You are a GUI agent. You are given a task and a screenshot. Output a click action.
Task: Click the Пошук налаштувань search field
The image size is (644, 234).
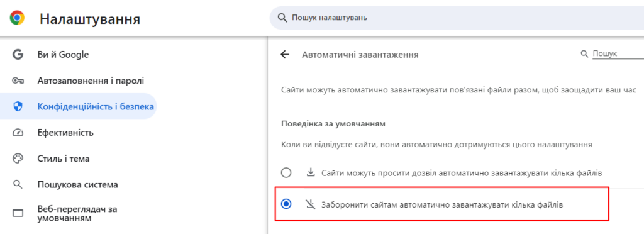point(457,18)
